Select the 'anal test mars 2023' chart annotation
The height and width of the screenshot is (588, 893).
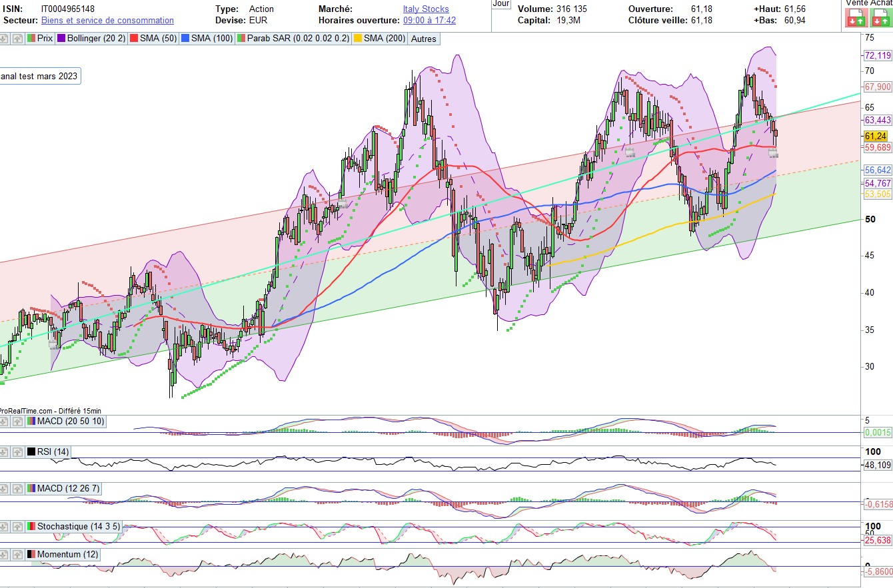pos(40,76)
